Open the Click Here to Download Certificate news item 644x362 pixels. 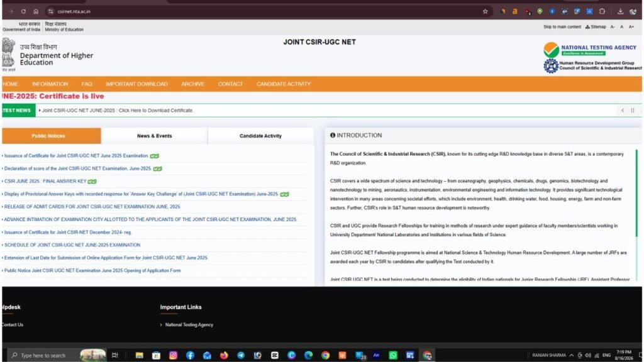[118, 111]
